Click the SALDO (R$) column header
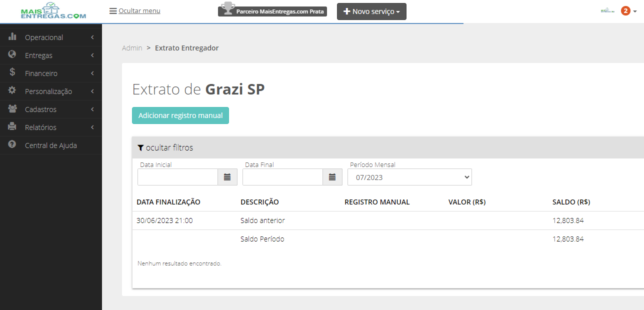Screen dimensions: 644x310 [571, 202]
